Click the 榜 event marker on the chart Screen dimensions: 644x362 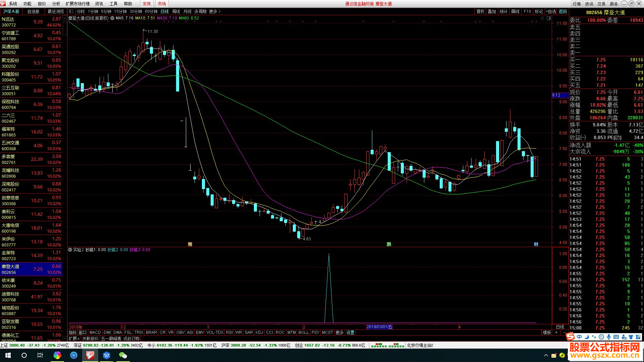(190, 244)
